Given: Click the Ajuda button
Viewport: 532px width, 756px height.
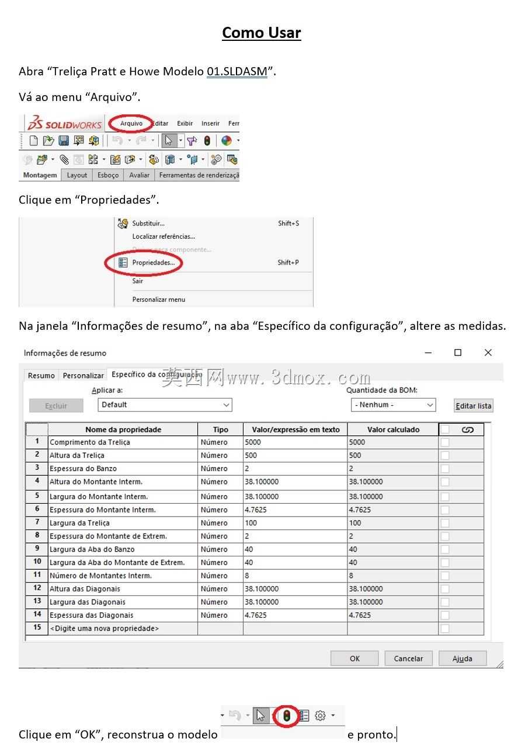Looking at the screenshot, I should (x=463, y=659).
